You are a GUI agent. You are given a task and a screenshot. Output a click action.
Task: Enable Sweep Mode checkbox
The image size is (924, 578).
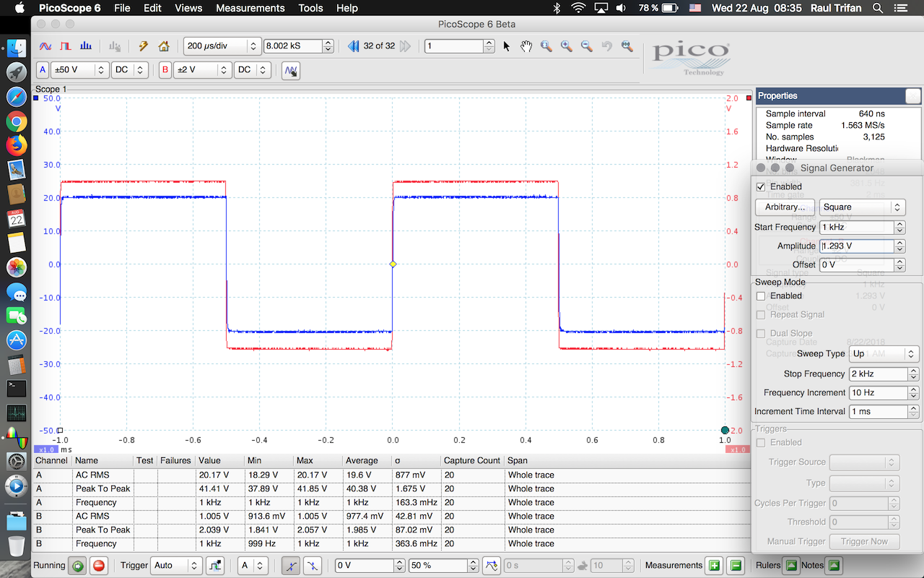click(x=760, y=296)
